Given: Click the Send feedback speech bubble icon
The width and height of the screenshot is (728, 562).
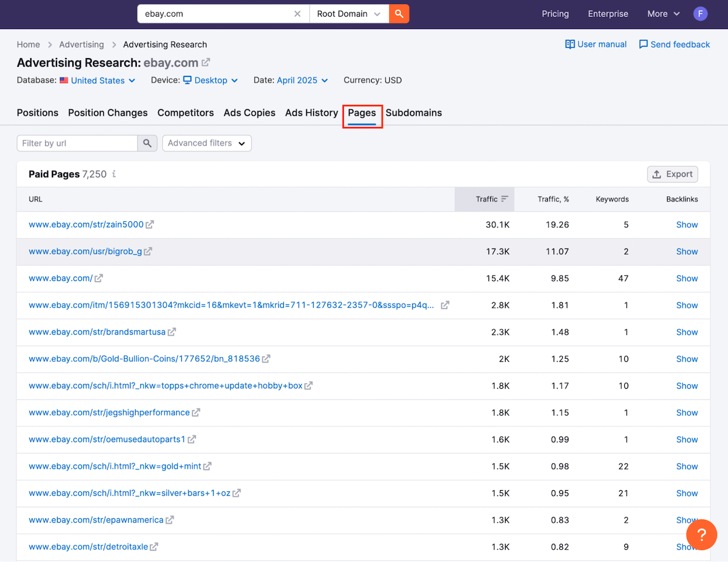Looking at the screenshot, I should tap(644, 44).
